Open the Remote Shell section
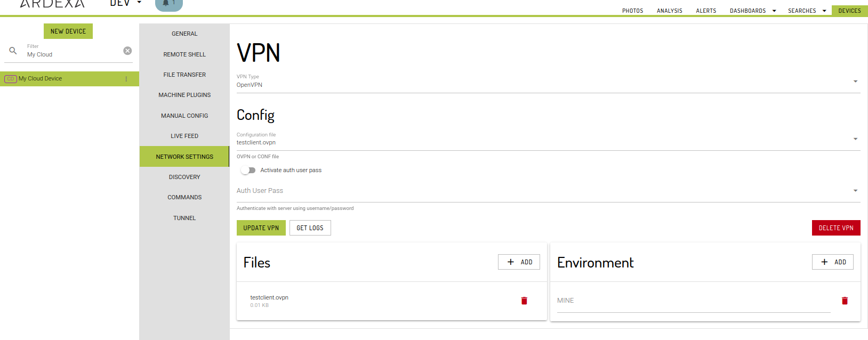The width and height of the screenshot is (868, 340). [184, 54]
